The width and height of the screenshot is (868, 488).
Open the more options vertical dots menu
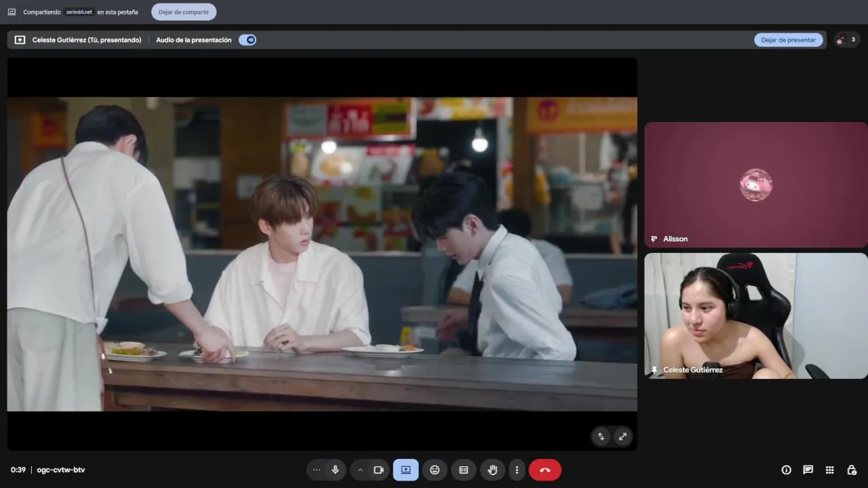click(517, 470)
